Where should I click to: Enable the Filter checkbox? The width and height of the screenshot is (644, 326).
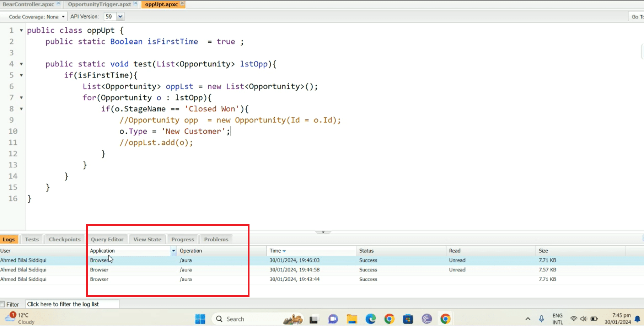pyautogui.click(x=2, y=304)
